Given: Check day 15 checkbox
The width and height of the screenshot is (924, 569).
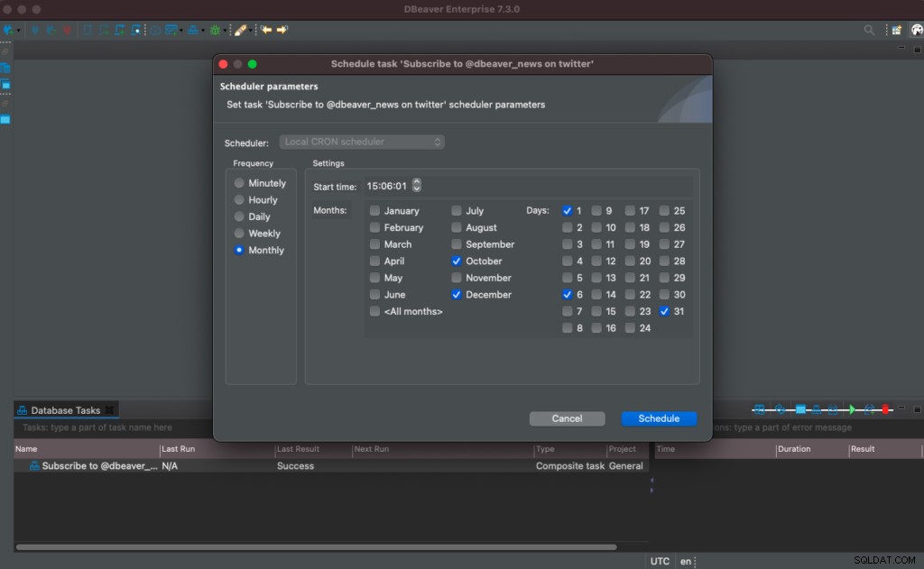Looking at the screenshot, I should click(x=596, y=311).
